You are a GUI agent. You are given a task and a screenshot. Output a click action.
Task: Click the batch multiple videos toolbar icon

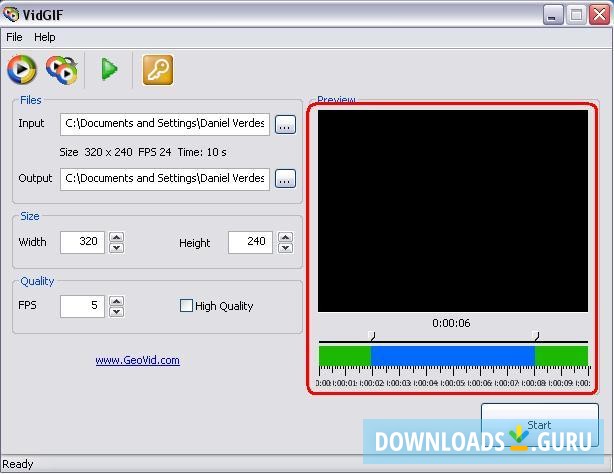[62, 70]
